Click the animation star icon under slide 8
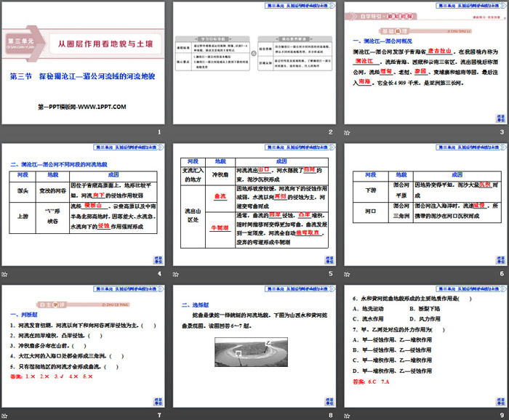Viewport: 509px width, 420px height. coord(176,416)
